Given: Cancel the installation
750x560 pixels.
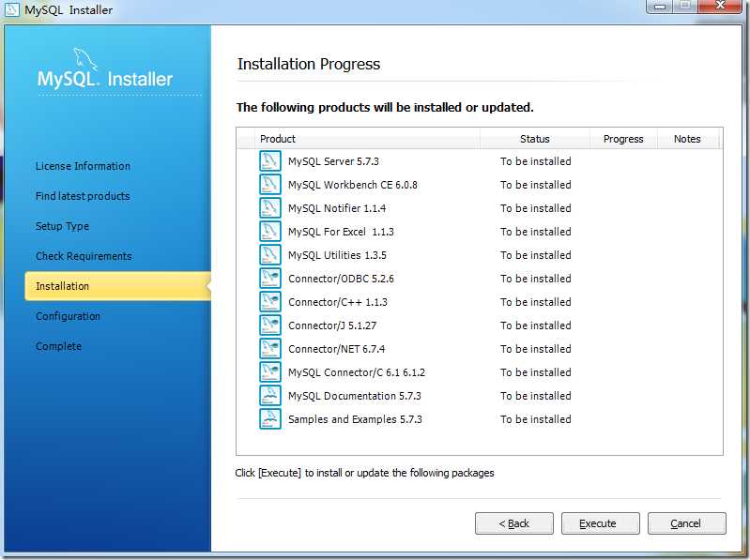Looking at the screenshot, I should coord(687,523).
